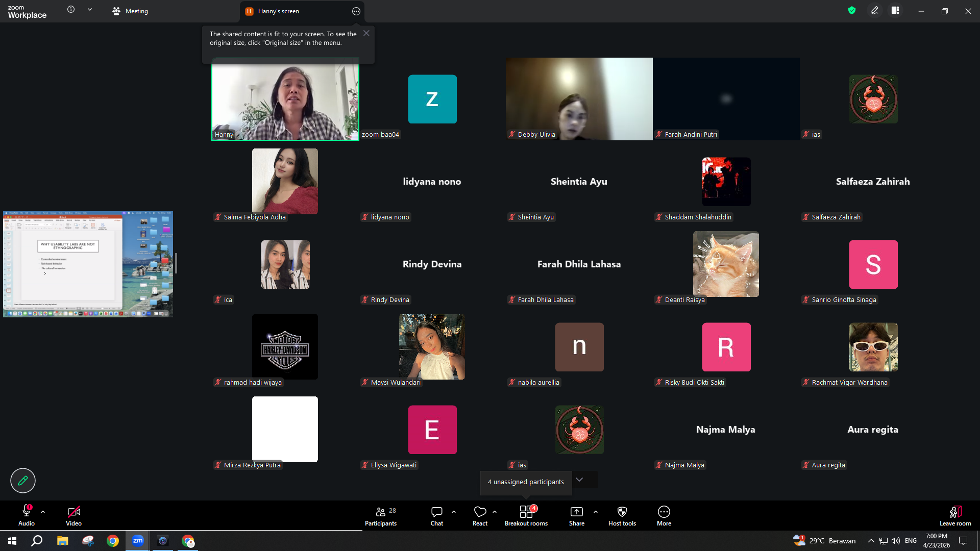
Task: Open Breakout rooms
Action: pos(526,515)
